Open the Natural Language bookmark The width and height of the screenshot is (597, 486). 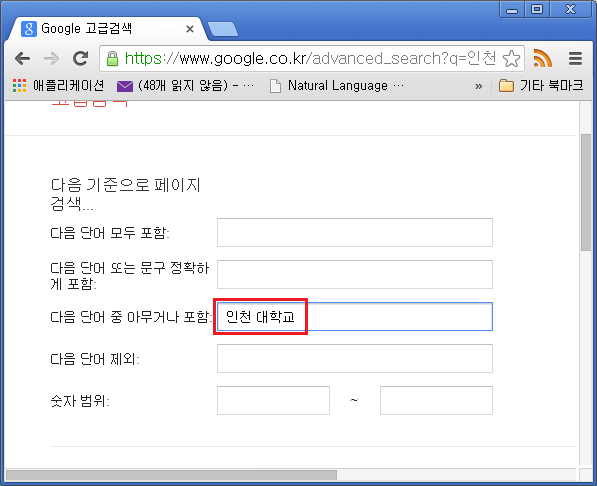tap(337, 86)
